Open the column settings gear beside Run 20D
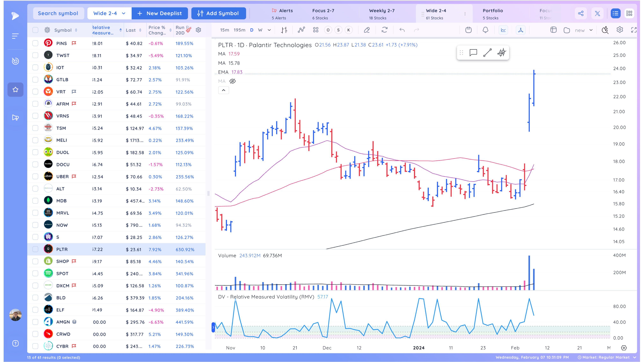644x362 pixels. point(198,30)
